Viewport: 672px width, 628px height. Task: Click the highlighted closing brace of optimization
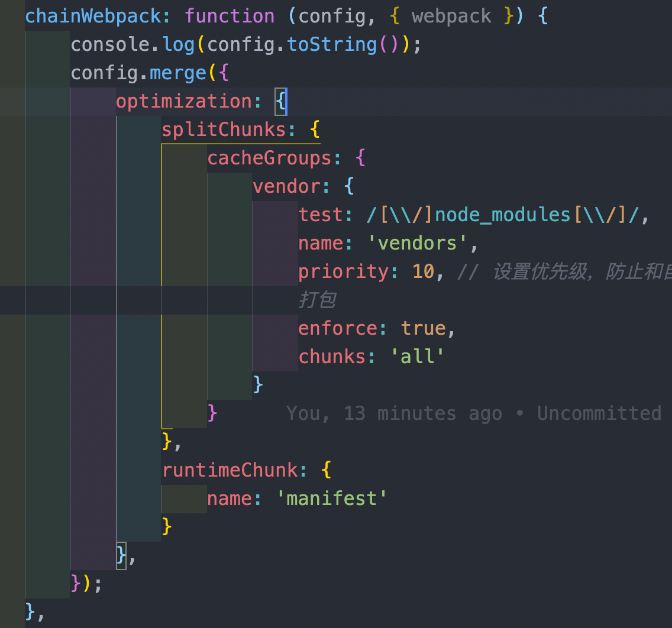tap(121, 555)
